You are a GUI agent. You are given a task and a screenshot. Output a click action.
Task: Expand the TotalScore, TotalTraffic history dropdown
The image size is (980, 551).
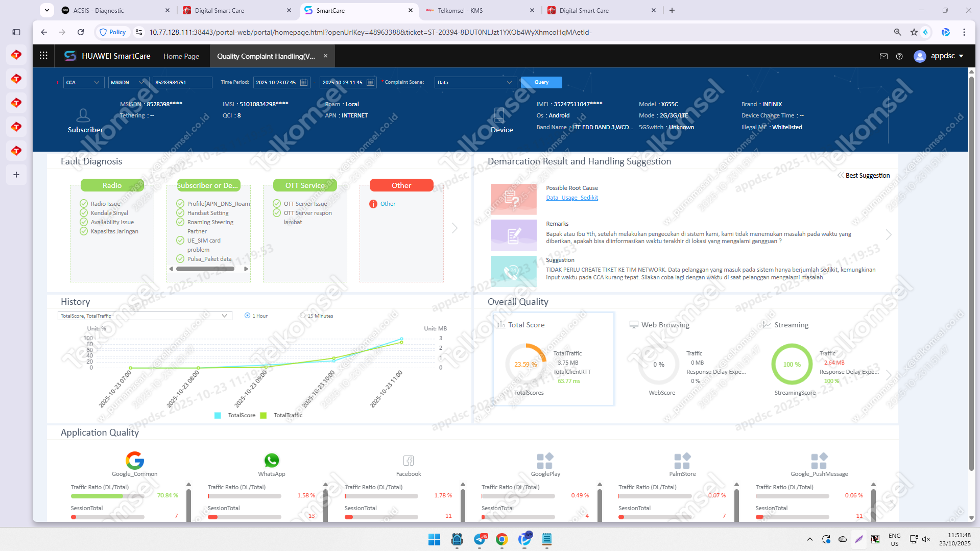[x=145, y=316]
